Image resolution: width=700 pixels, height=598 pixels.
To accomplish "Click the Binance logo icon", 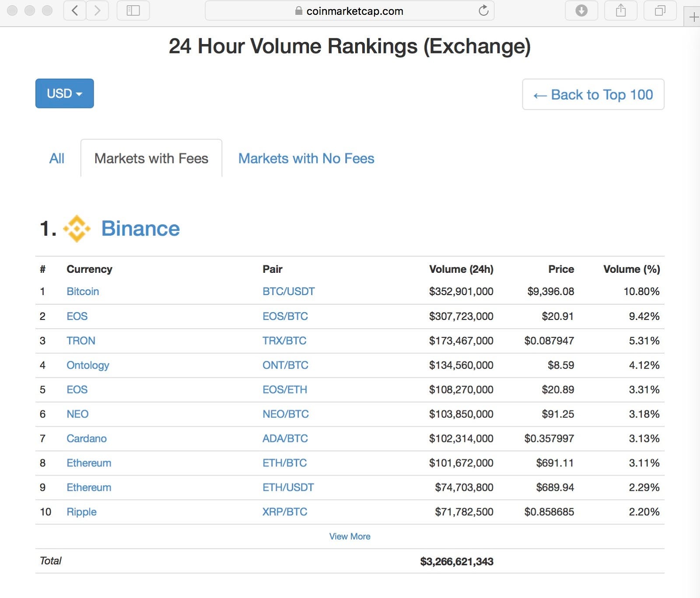I will point(77,229).
